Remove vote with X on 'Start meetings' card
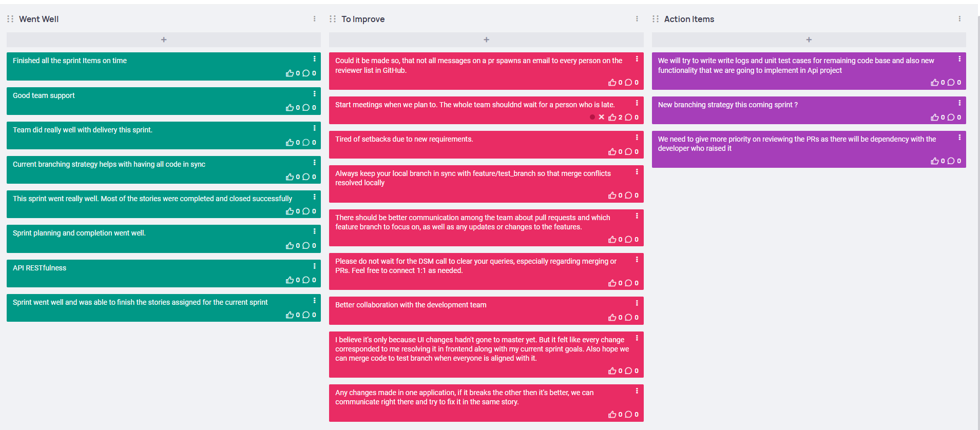980x430 pixels. (602, 117)
